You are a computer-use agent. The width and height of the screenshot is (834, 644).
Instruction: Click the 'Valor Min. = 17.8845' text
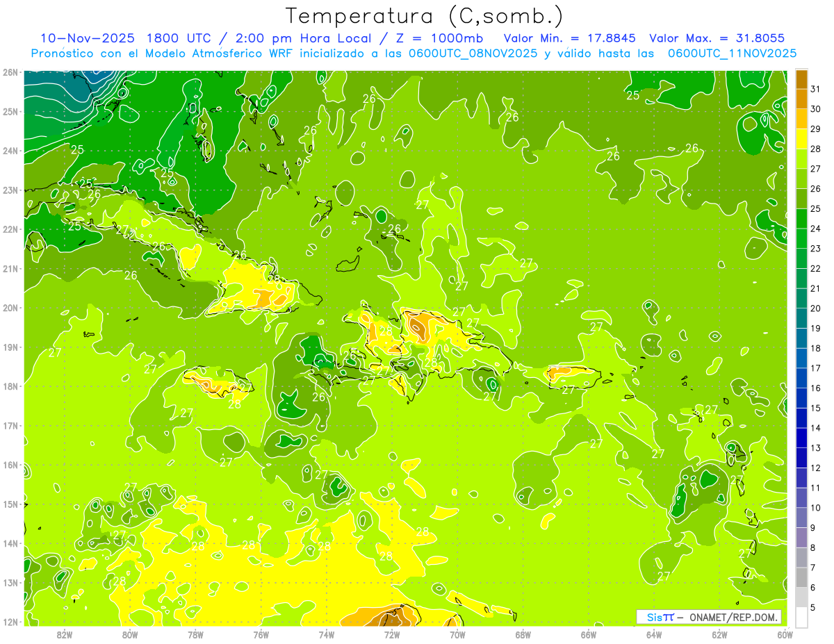569,38
